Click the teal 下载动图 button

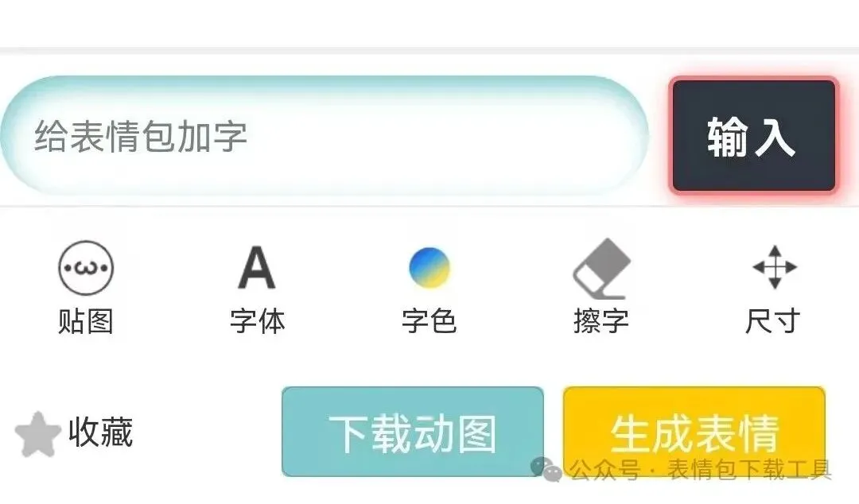point(413,432)
